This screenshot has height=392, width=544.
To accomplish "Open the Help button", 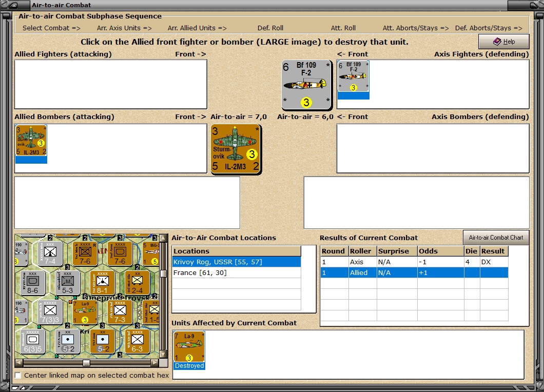I will pos(504,42).
